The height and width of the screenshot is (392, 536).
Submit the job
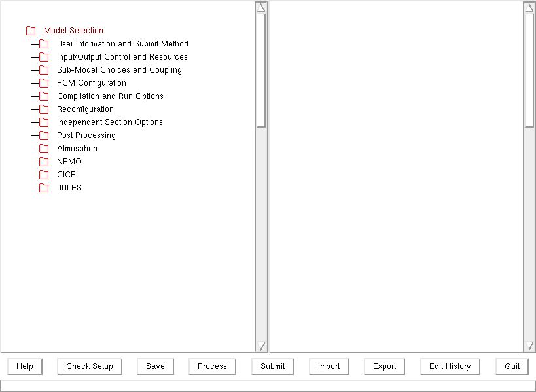click(272, 366)
